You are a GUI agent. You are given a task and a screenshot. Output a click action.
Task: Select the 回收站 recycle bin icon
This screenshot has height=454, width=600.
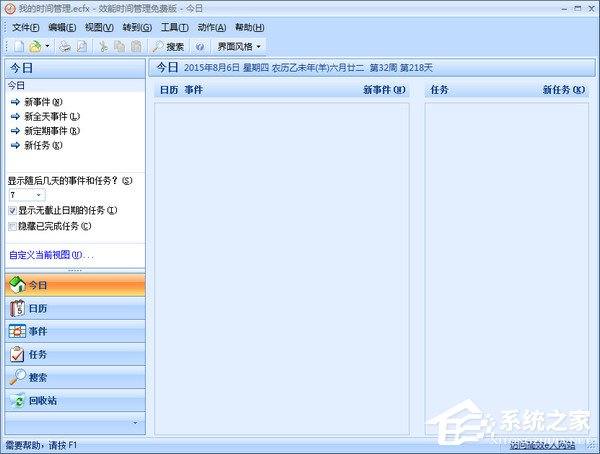tap(17, 400)
